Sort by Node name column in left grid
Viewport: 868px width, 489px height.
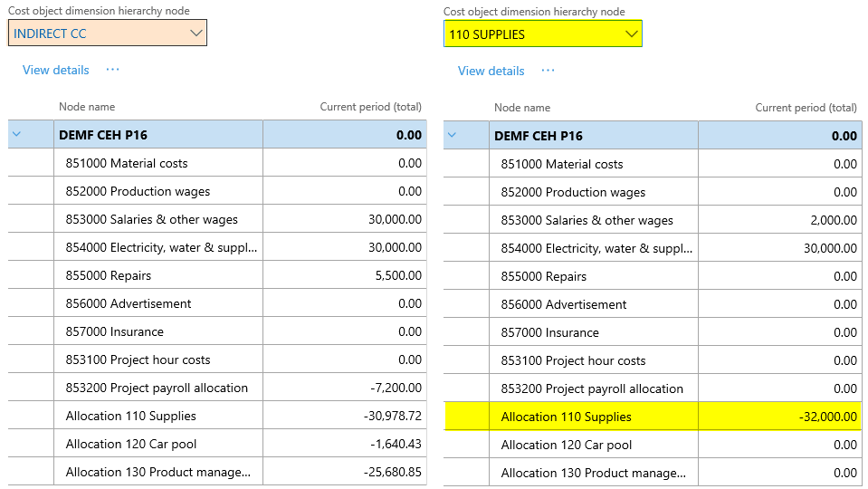pyautogui.click(x=87, y=107)
